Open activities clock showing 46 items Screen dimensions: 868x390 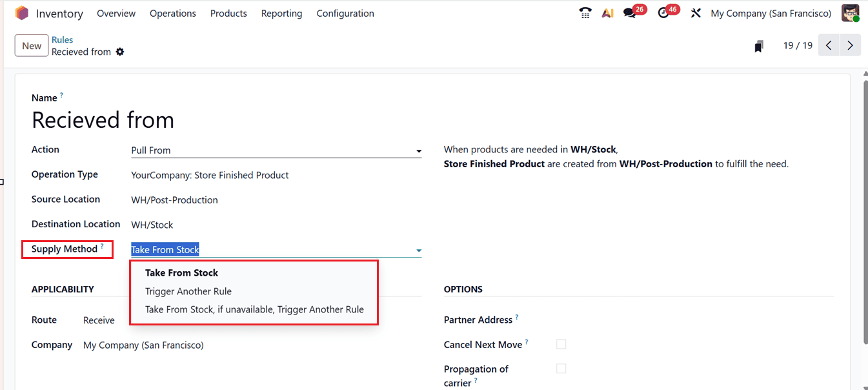pyautogui.click(x=664, y=13)
